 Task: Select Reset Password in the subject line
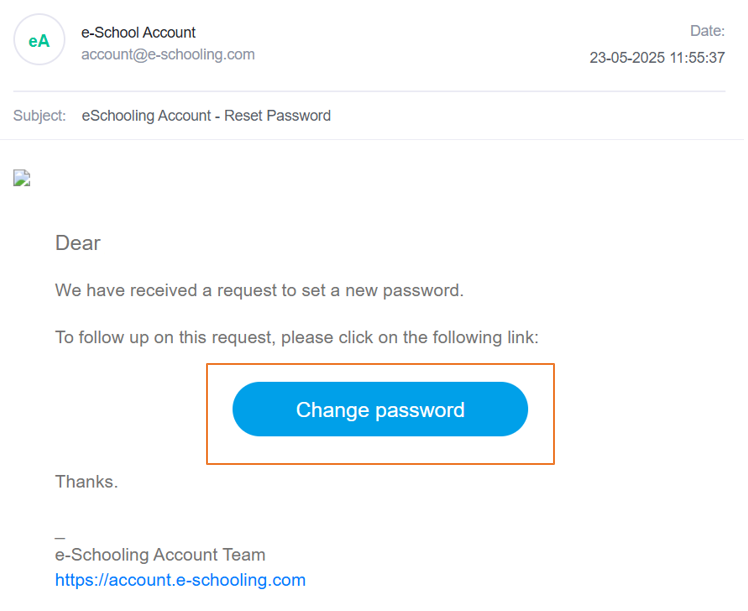pos(277,115)
